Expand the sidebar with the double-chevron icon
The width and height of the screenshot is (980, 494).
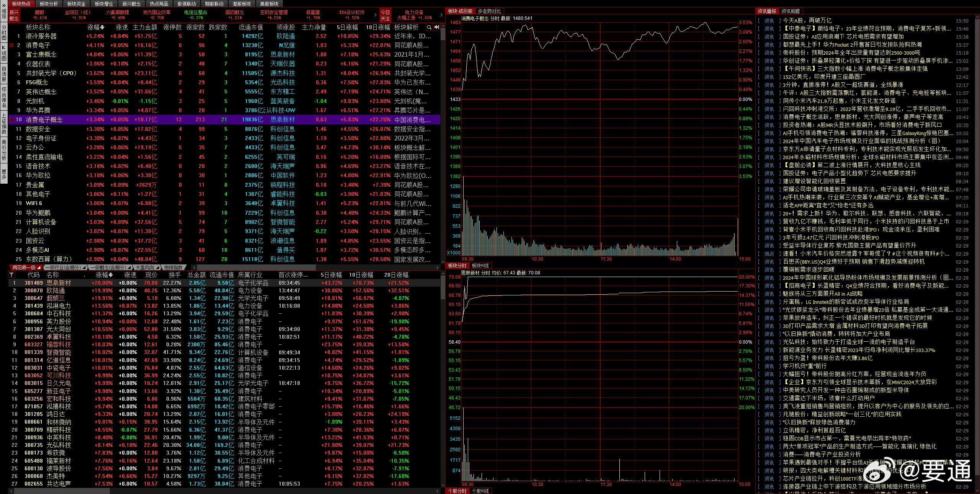pos(4,5)
